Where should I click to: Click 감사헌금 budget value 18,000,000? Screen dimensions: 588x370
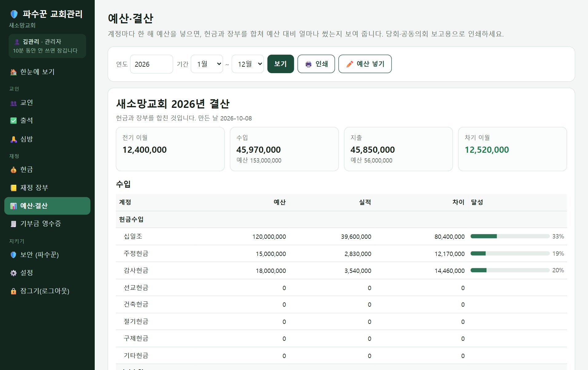271,271
